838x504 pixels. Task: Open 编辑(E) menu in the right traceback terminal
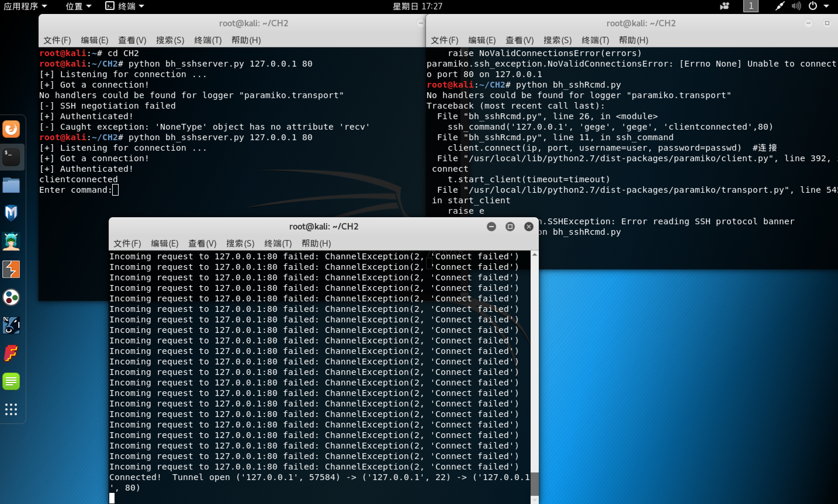482,40
